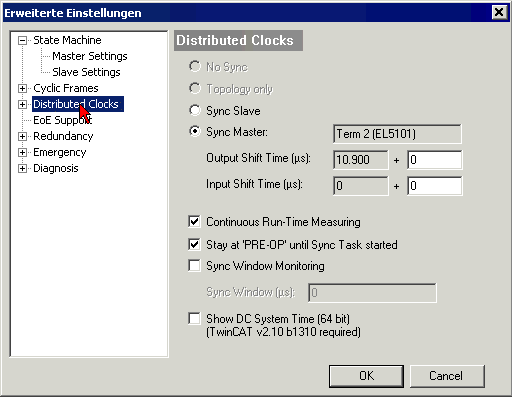Screen dimensions: 512x397
Task: Click the Sync Master field showing Term 2 (EL5101)
Action: pos(397,134)
